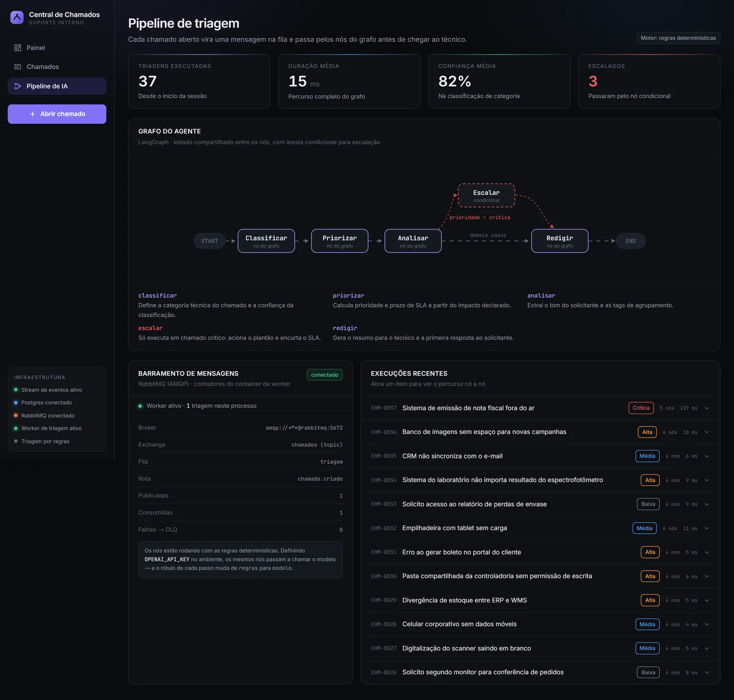This screenshot has height=700, width=734.
Task: Select Pipeline de IA sidebar item
Action: point(57,86)
